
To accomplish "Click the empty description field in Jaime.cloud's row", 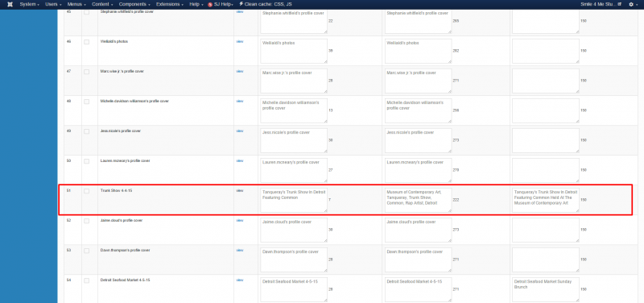I will pos(546,230).
